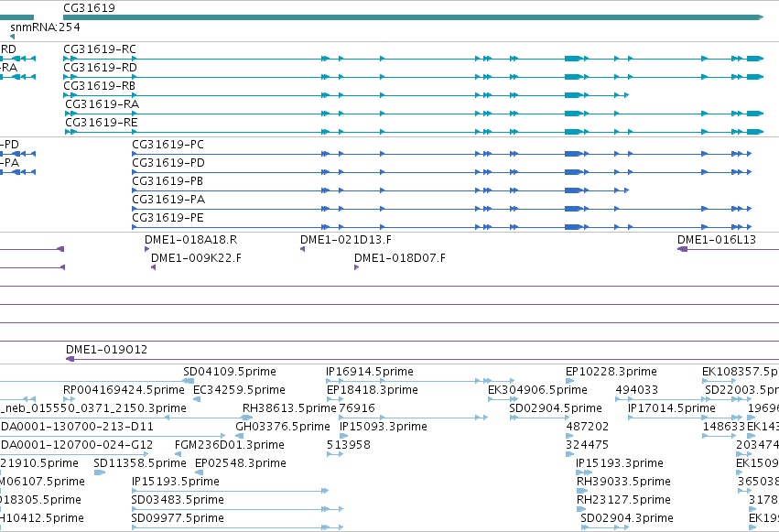Click the EK304906.5prime EST label
Image resolution: width=779 pixels, height=532 pixels.
pos(537,390)
